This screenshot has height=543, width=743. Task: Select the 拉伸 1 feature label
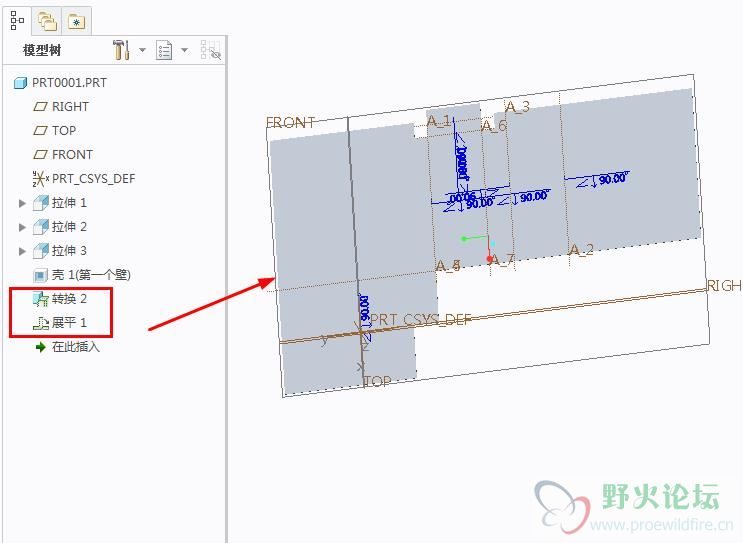(x=69, y=203)
